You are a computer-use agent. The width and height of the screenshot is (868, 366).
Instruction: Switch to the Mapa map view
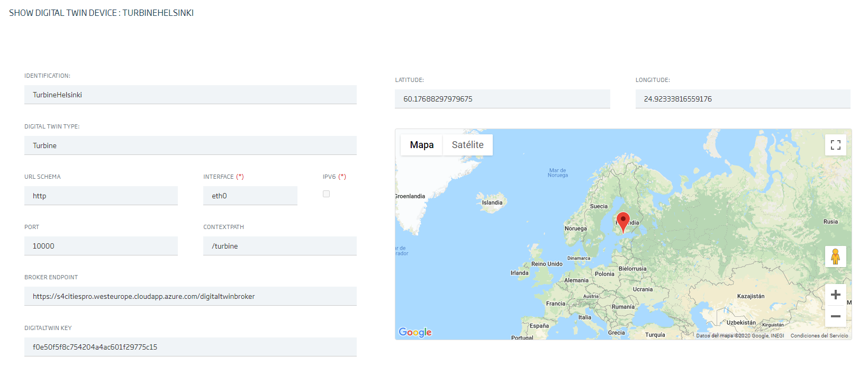click(x=421, y=145)
